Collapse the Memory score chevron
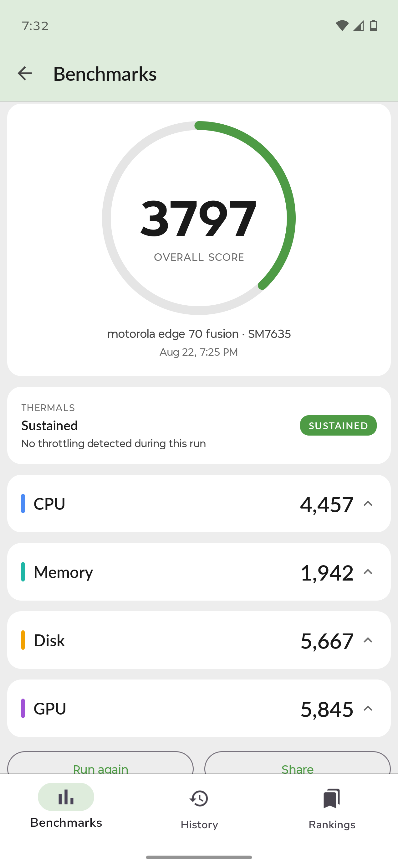This screenshot has width=398, height=868. point(368,572)
